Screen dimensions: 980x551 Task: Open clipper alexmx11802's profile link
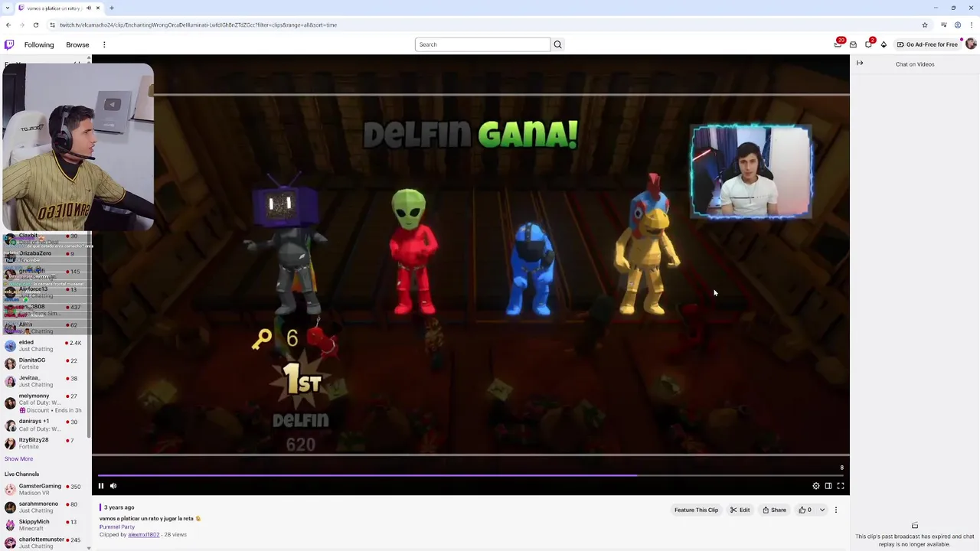(143, 535)
